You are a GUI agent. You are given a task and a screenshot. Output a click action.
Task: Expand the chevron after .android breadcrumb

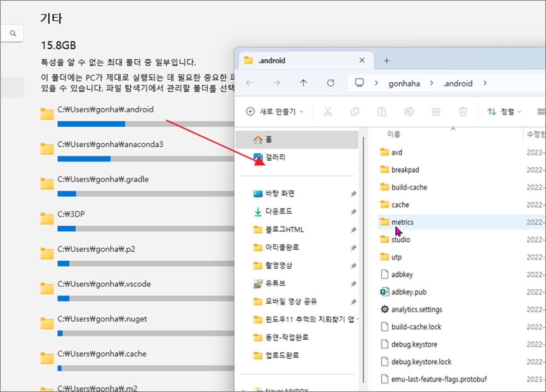click(x=485, y=83)
